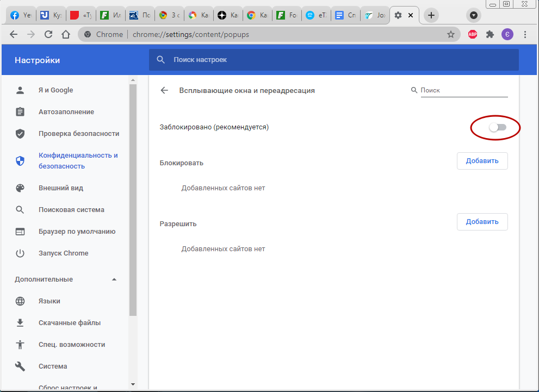The height and width of the screenshot is (392, 539).
Task: Switch to the "Ил" tab
Action: pos(110,15)
